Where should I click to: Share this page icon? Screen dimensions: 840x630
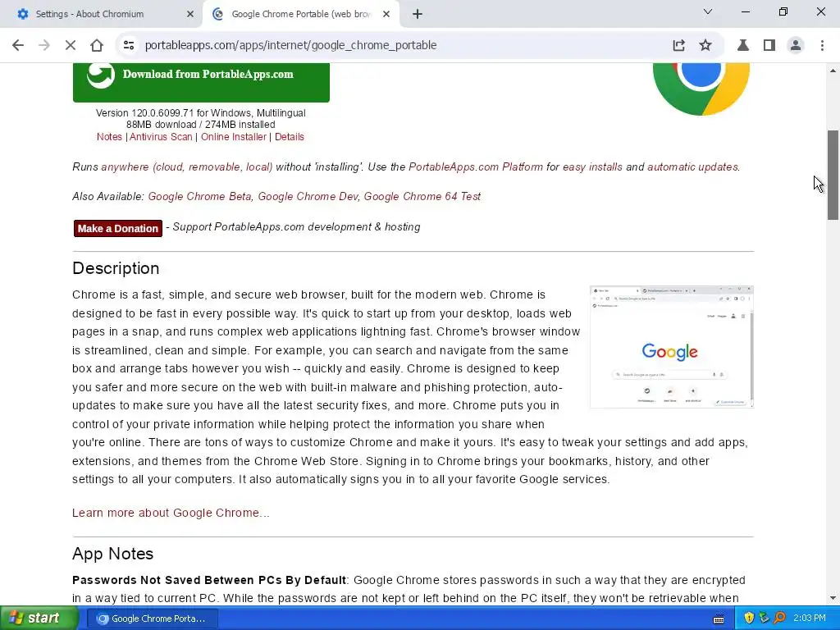click(678, 46)
